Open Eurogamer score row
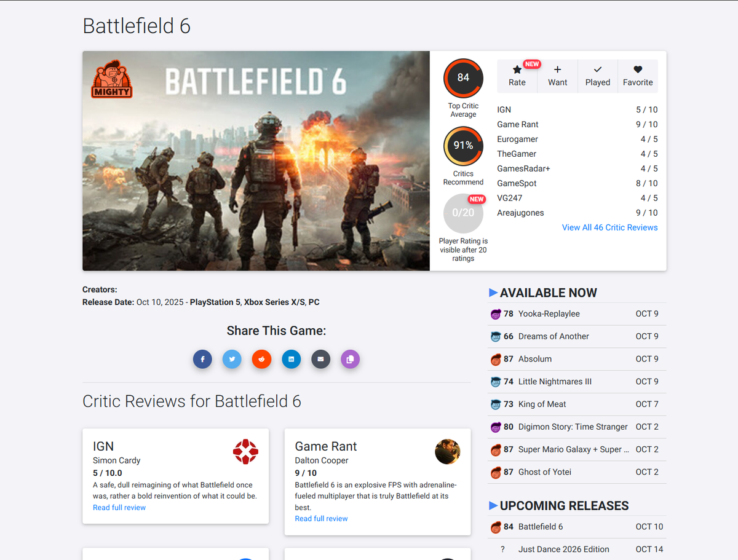Screen dimensions: 738x560 [x=577, y=140]
